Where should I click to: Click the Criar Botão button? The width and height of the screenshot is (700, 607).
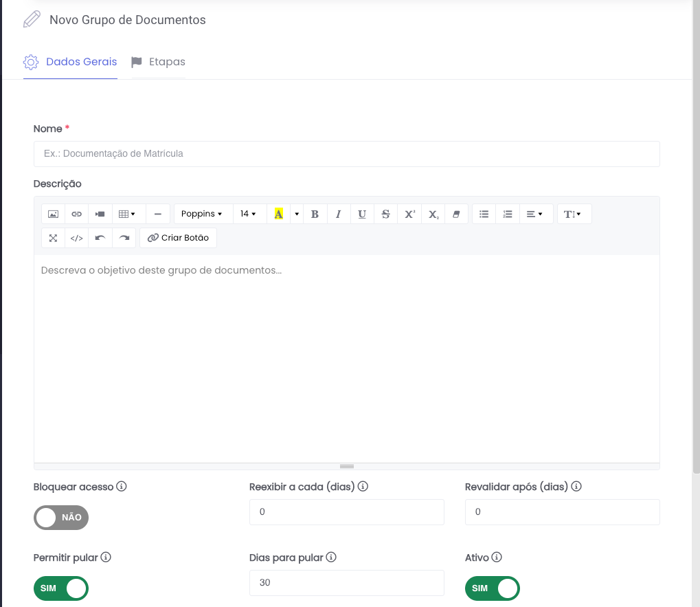tap(179, 238)
